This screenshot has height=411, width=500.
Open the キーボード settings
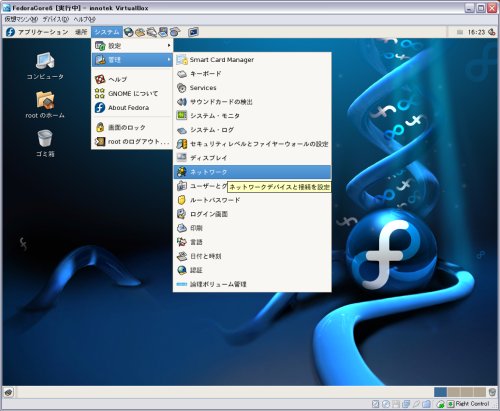tap(252, 74)
